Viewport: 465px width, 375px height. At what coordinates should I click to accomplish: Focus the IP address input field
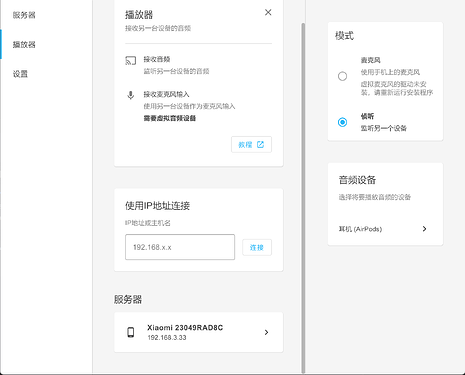coord(180,247)
